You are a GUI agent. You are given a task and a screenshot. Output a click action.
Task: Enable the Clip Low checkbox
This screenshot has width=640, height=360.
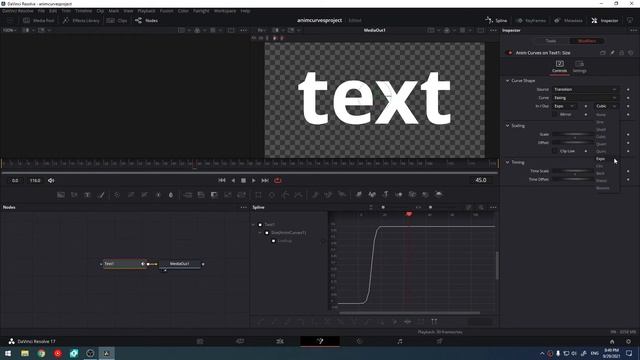tap(555, 151)
